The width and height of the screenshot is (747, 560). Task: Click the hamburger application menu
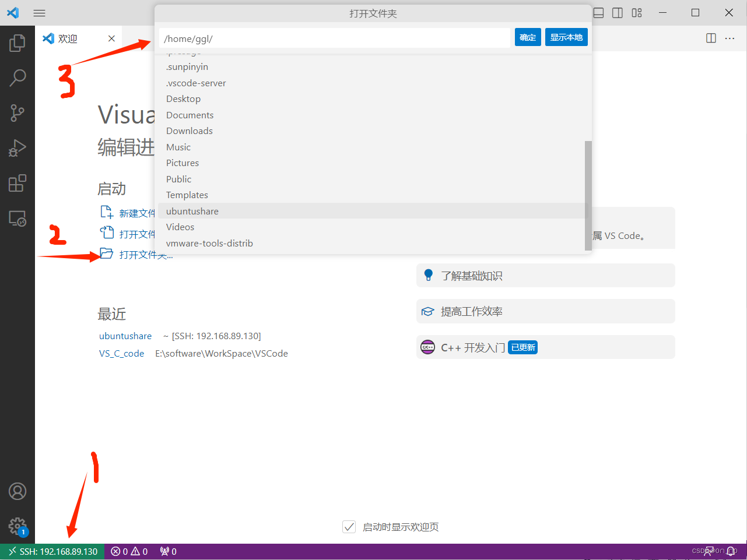click(x=40, y=13)
